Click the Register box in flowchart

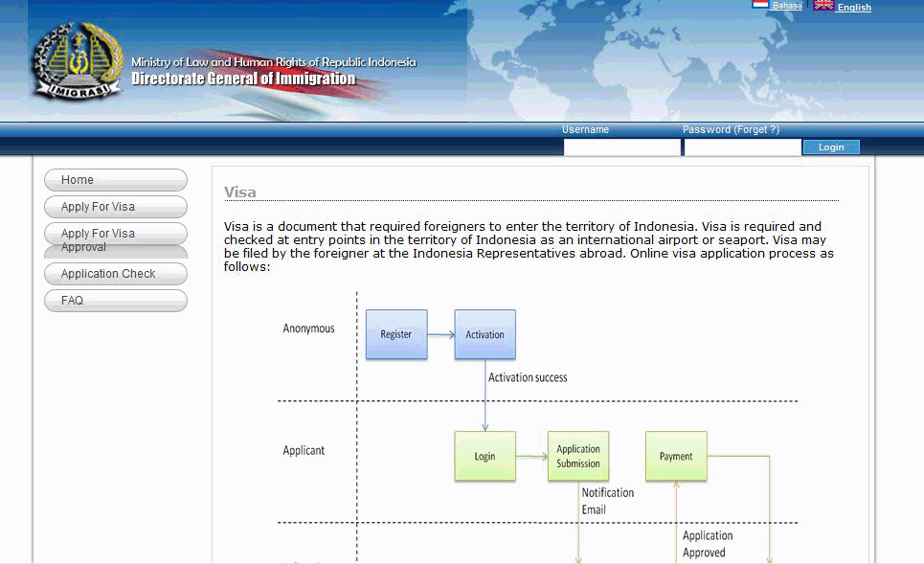pyautogui.click(x=396, y=334)
